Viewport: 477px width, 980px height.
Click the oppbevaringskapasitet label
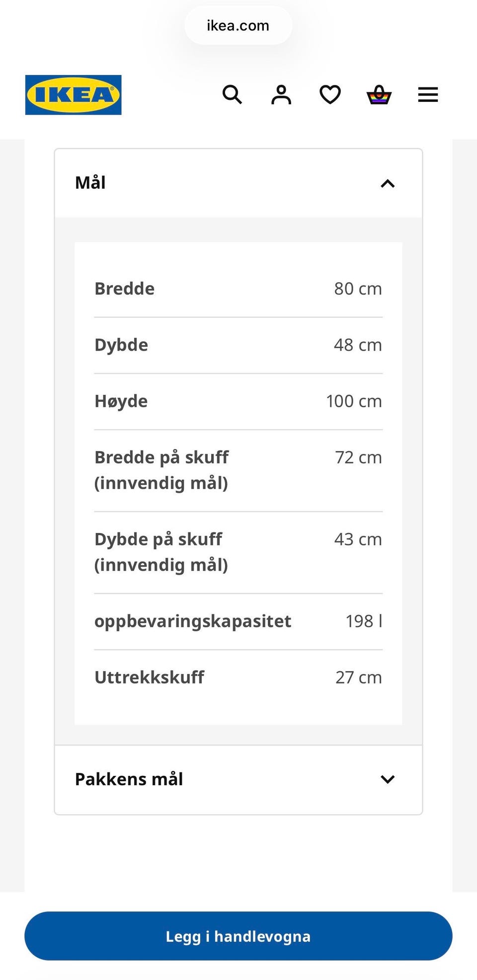tap(193, 621)
